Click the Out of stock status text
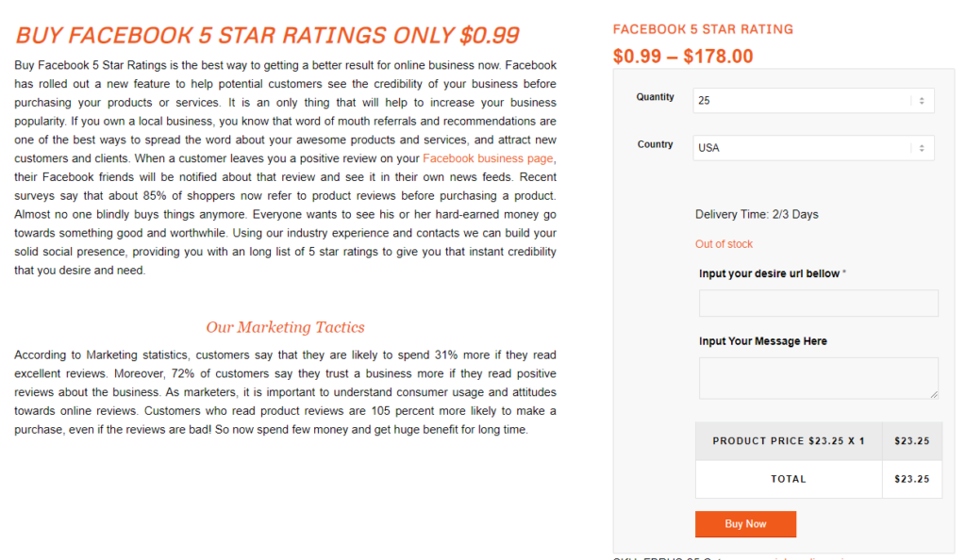The width and height of the screenshot is (966, 560). click(x=724, y=244)
